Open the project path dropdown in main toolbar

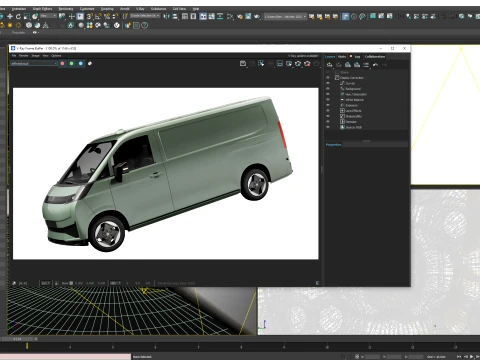(285, 16)
